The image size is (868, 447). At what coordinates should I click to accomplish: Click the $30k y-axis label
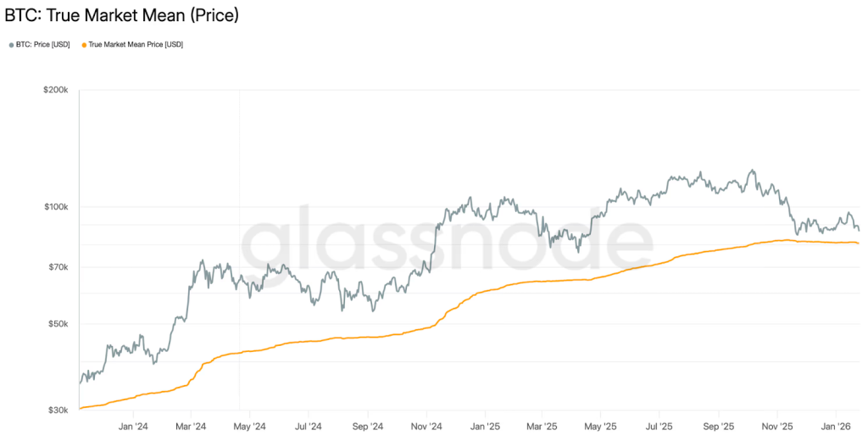point(59,411)
